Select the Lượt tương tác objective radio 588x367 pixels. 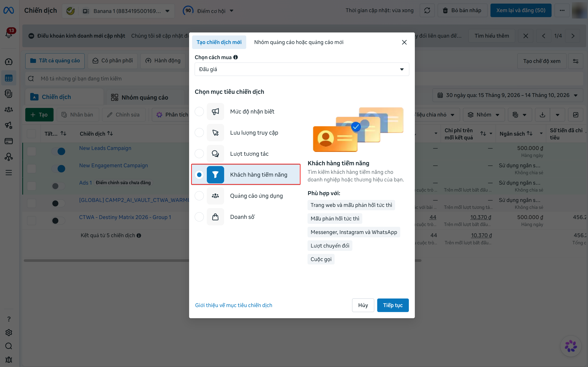pos(199,154)
